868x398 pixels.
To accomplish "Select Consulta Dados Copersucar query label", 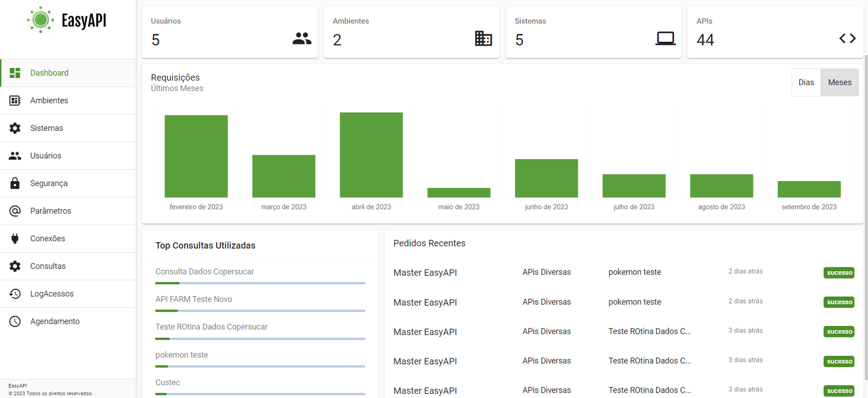I will tap(205, 272).
